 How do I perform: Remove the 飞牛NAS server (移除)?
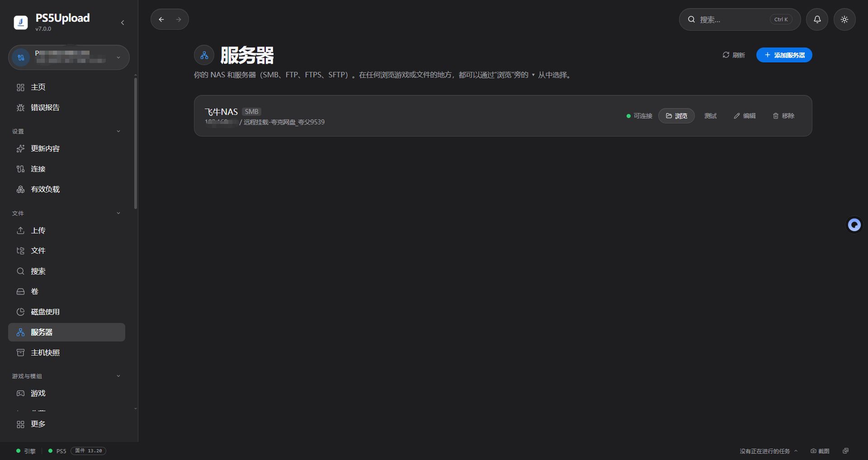(x=783, y=116)
